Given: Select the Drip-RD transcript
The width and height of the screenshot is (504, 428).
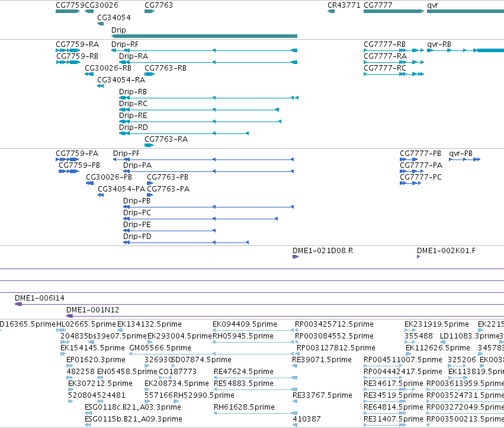Looking at the screenshot, I should (184, 133).
